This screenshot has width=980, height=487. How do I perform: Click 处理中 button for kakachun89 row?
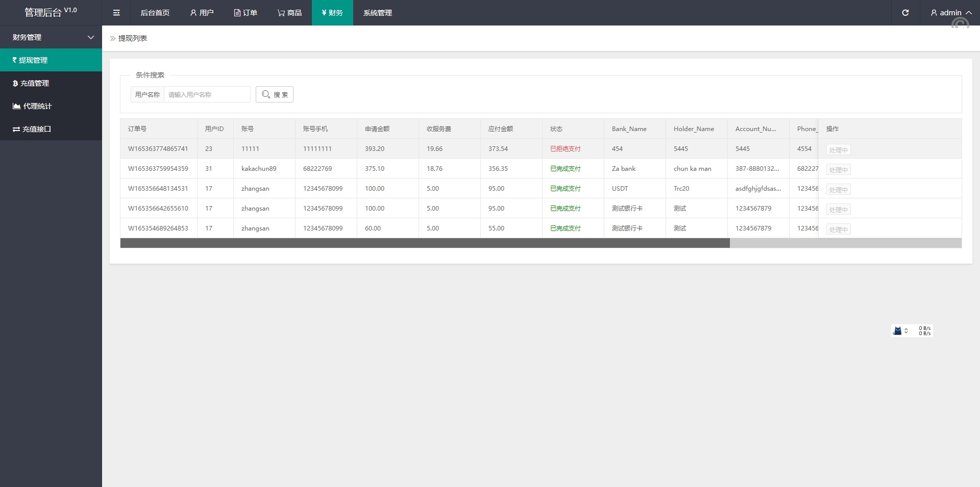838,170
